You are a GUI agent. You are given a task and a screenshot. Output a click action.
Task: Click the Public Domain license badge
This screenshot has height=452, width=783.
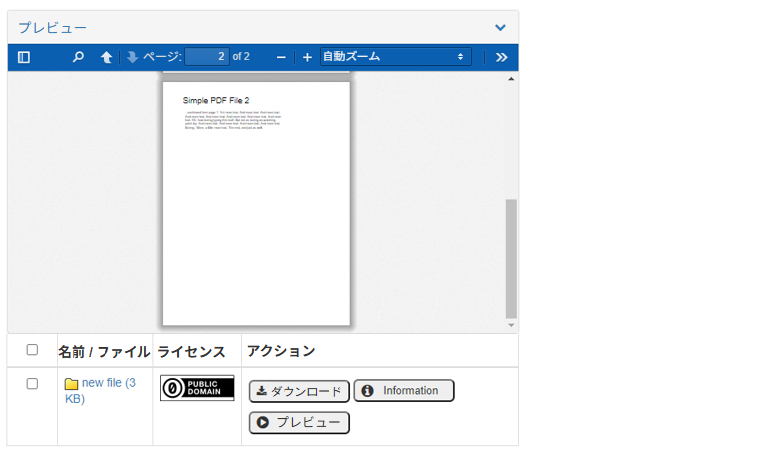(197, 388)
